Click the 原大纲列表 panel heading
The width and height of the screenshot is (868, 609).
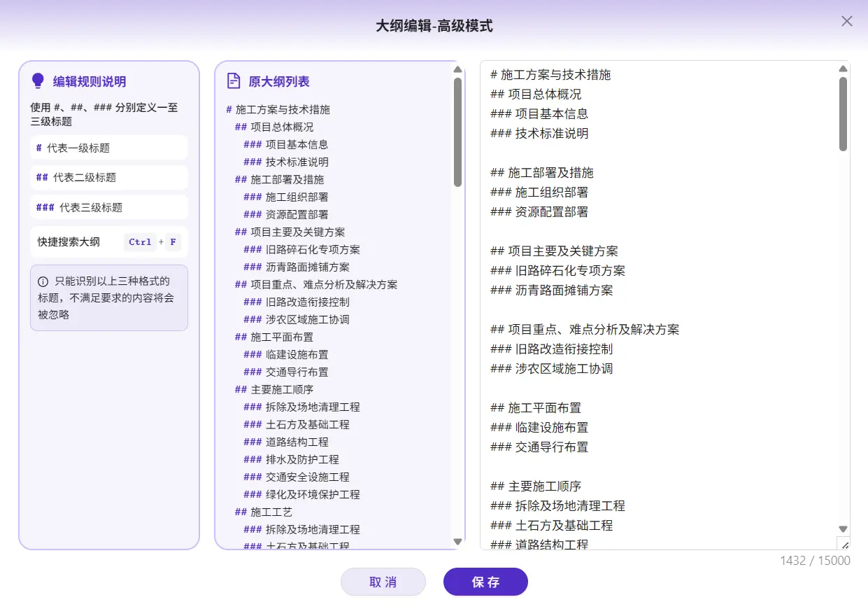point(279,81)
